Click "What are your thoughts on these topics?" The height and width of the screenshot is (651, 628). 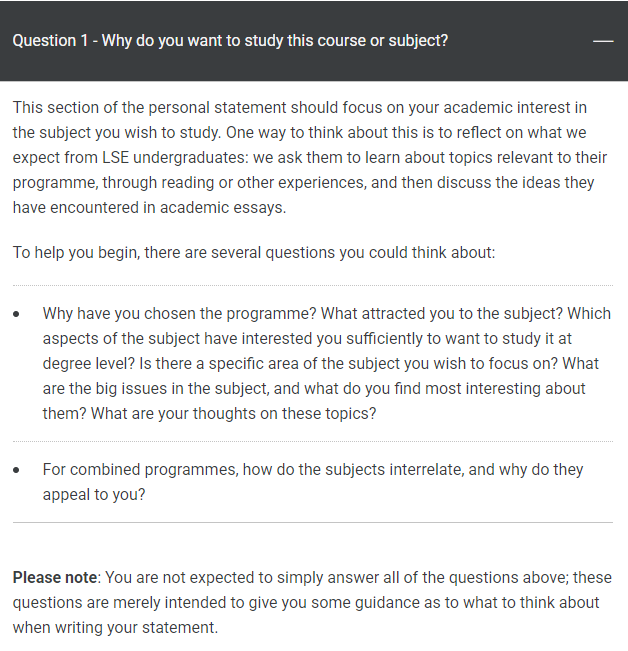click(233, 413)
